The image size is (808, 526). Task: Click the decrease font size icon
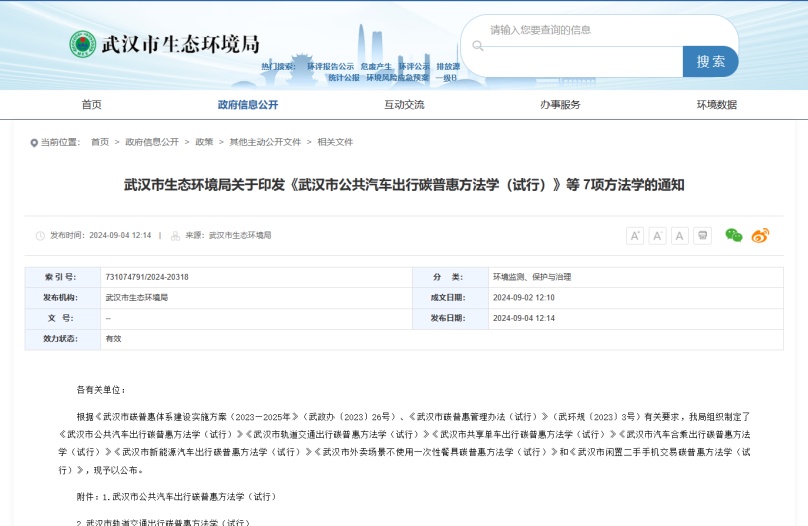657,236
